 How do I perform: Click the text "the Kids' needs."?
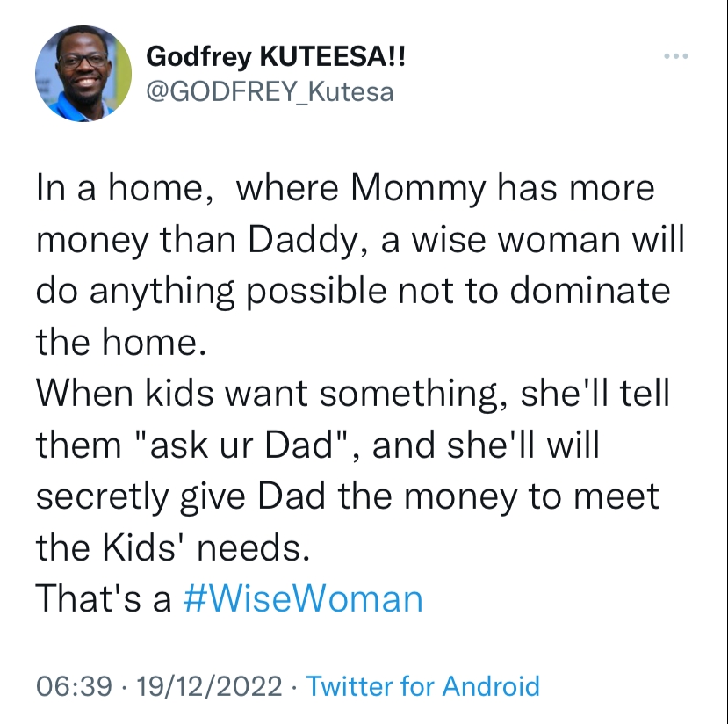tap(173, 547)
